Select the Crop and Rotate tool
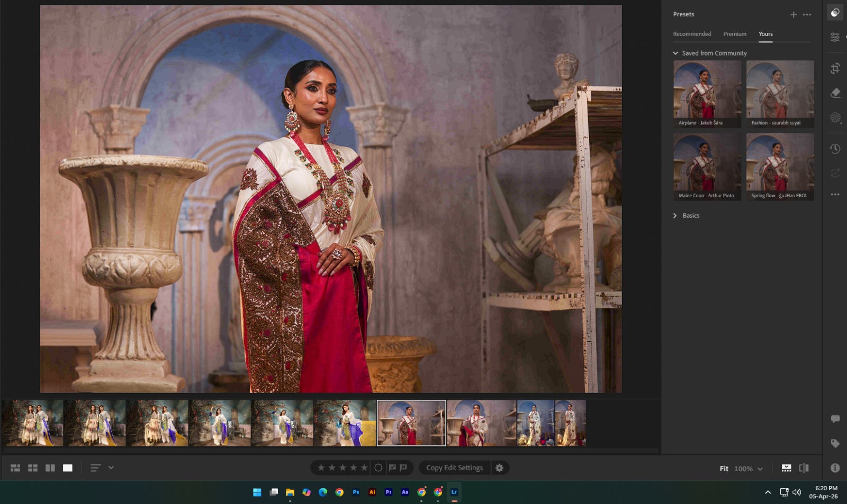This screenshot has height=504, width=847. [835, 68]
